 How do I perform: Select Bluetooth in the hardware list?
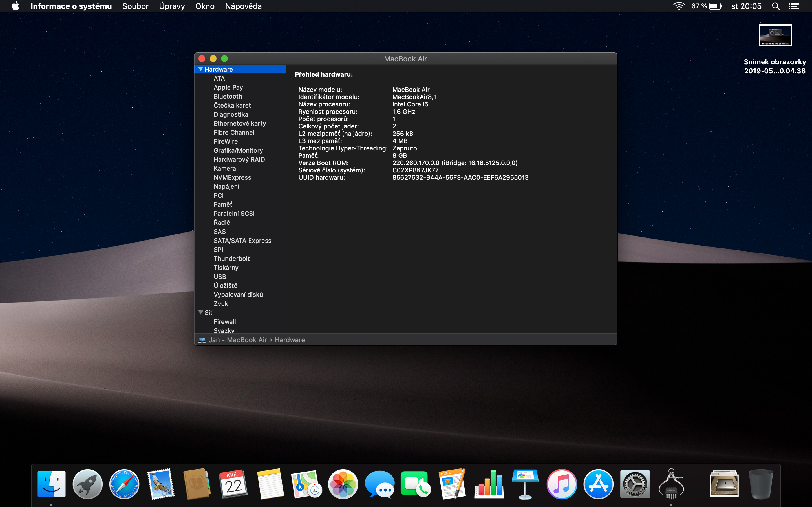228,96
